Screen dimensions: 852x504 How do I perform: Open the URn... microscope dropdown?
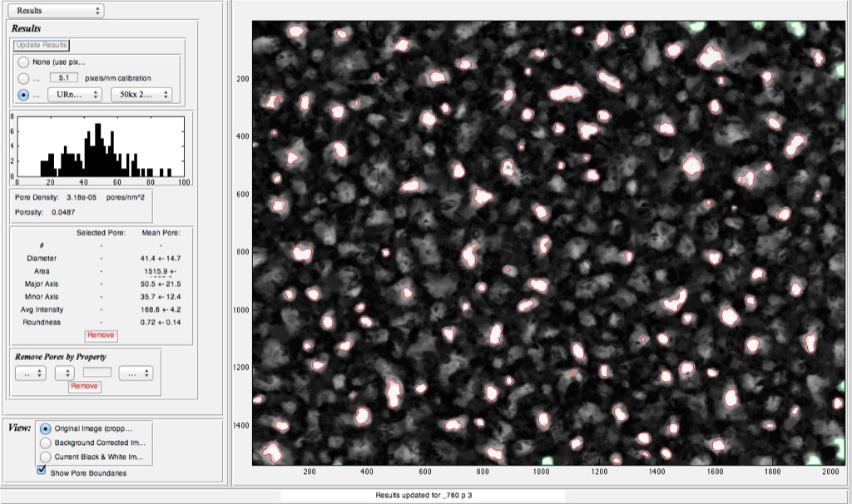click(x=75, y=95)
